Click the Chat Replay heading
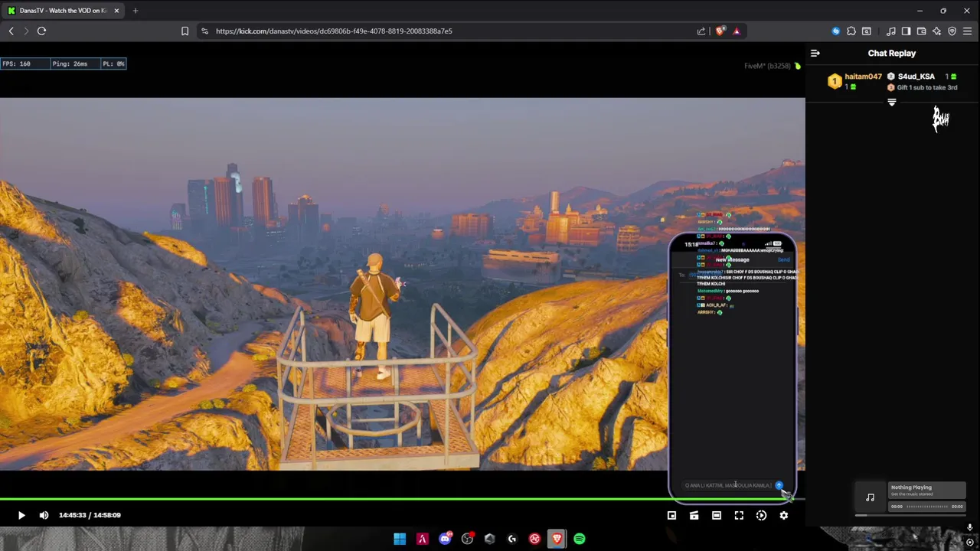 click(892, 54)
